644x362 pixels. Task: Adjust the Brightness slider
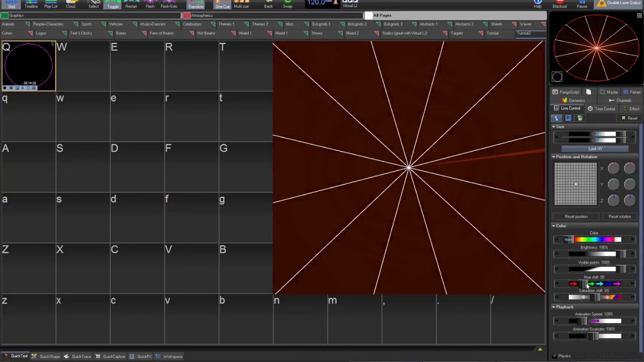(594, 254)
